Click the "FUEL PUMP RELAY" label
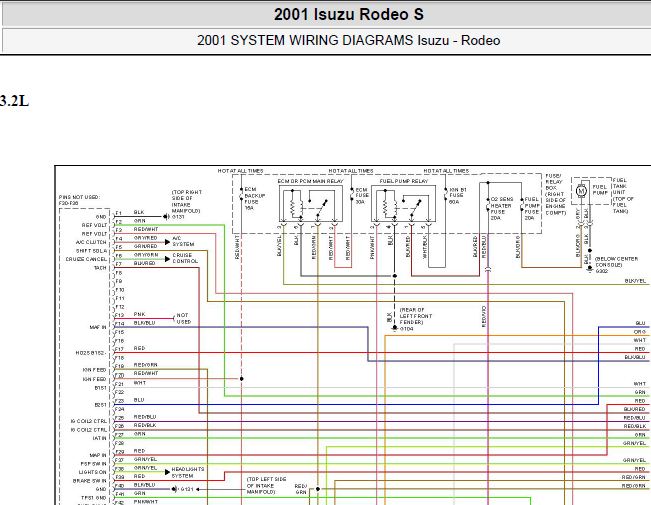The height and width of the screenshot is (505, 651). (x=404, y=181)
